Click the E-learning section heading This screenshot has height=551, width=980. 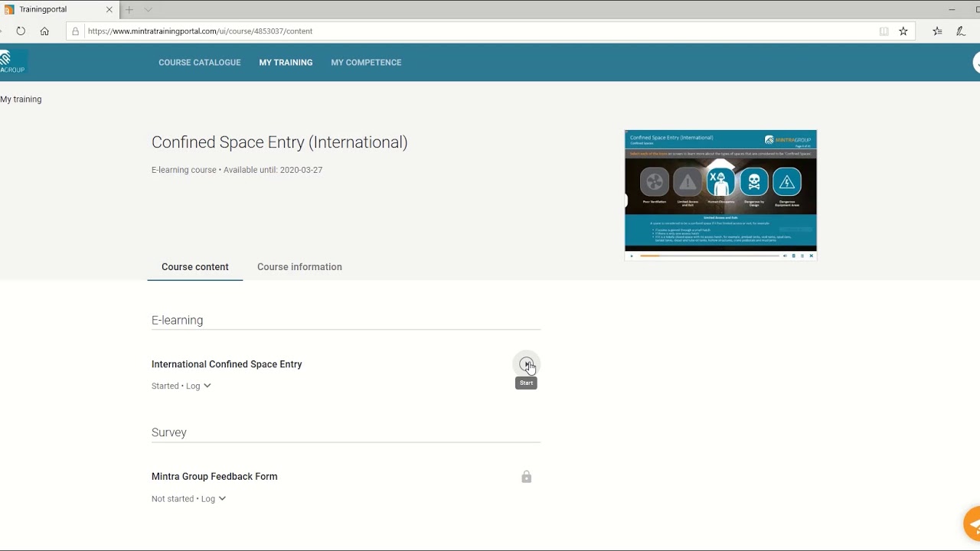point(177,321)
